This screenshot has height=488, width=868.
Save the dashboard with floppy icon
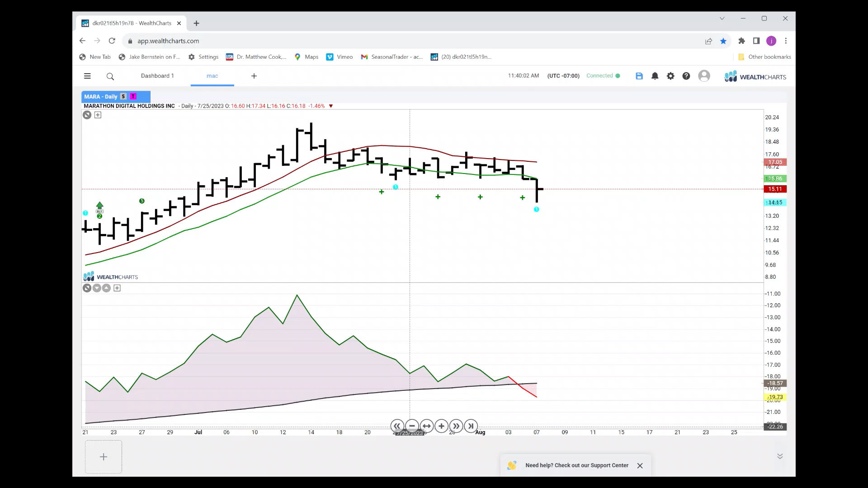point(639,76)
